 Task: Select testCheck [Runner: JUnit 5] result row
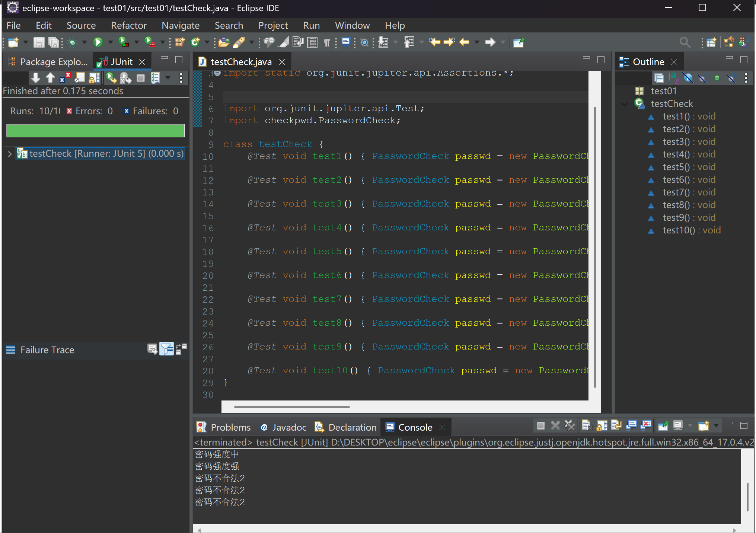click(100, 154)
